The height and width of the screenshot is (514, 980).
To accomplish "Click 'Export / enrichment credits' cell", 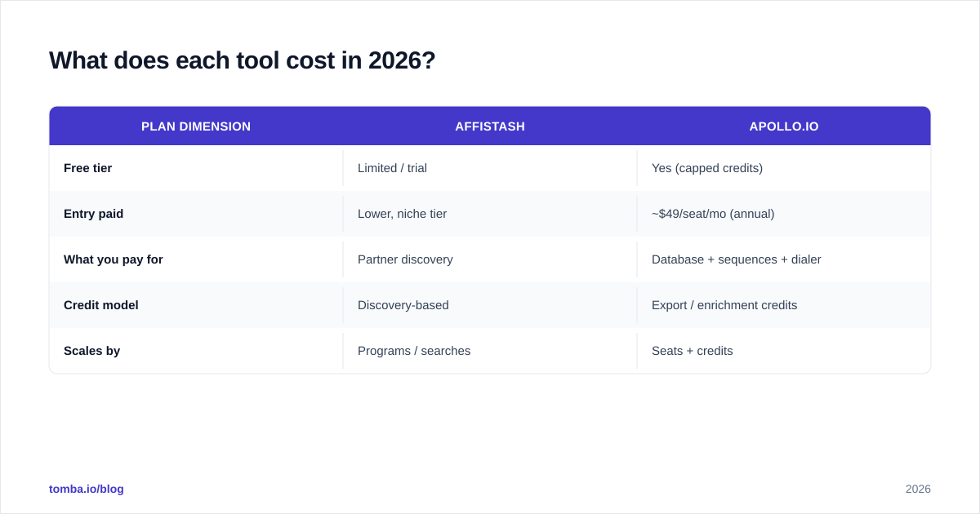I will 784,305.
